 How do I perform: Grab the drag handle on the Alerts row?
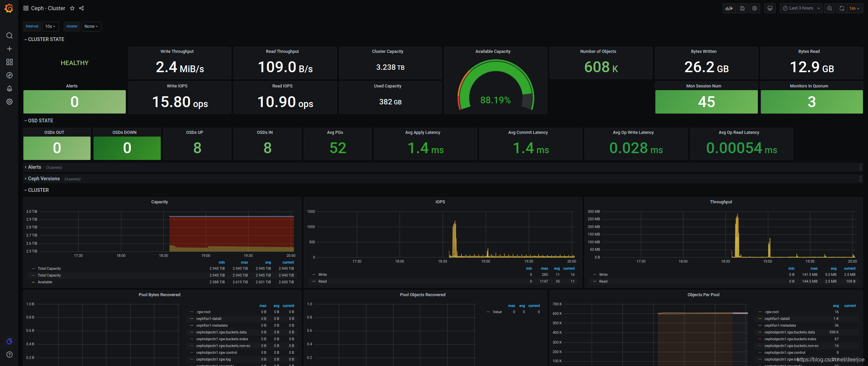(861, 167)
